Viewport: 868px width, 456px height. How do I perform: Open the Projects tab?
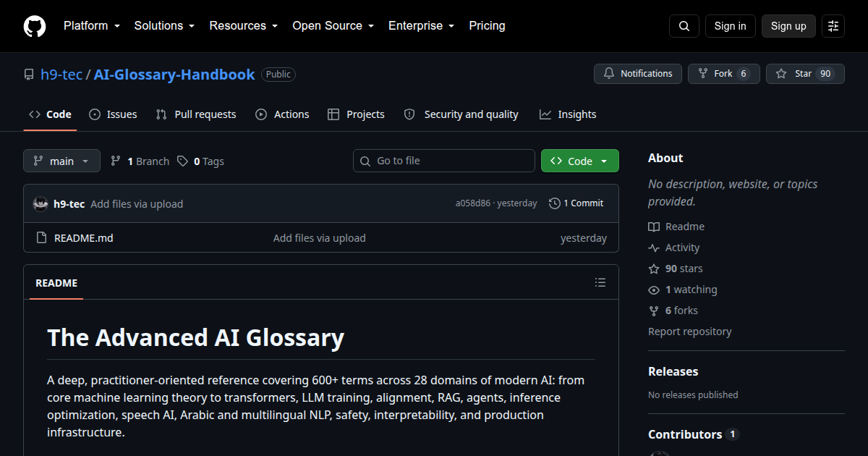[x=356, y=114]
